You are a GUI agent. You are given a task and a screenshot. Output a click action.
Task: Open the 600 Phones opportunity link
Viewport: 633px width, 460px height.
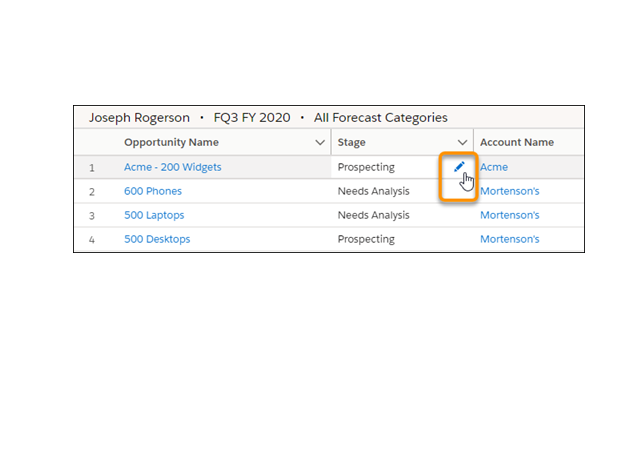click(152, 191)
